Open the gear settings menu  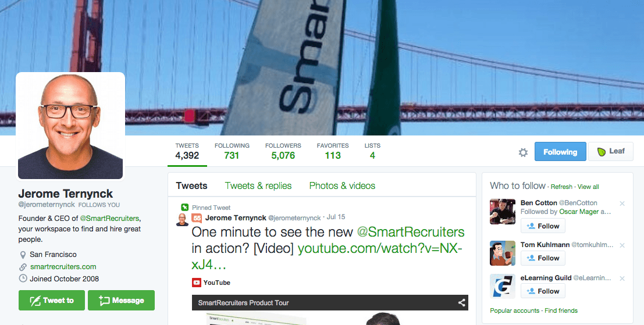(x=523, y=153)
